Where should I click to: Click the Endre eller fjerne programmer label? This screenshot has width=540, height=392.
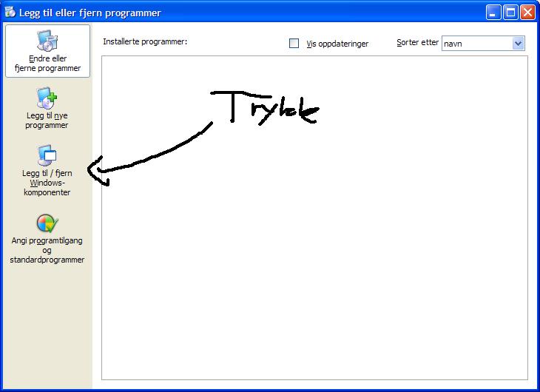pos(47,64)
